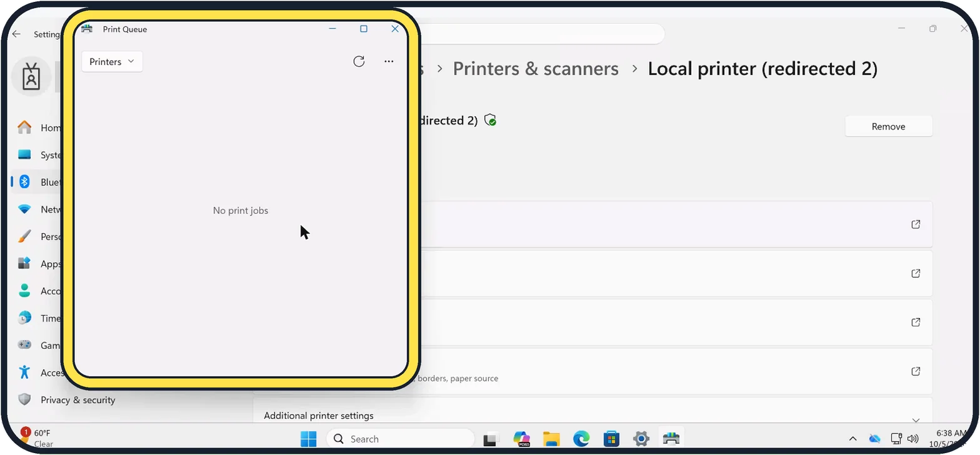Open the Accessibility icon in Settings sidebar
The height and width of the screenshot is (455, 980).
(x=24, y=372)
